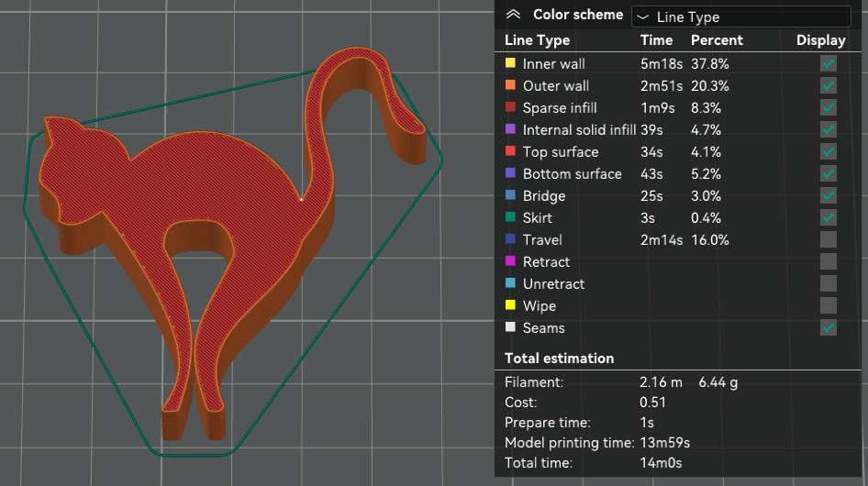Click the Color scheme label
The width and height of the screenshot is (868, 486).
tap(578, 15)
